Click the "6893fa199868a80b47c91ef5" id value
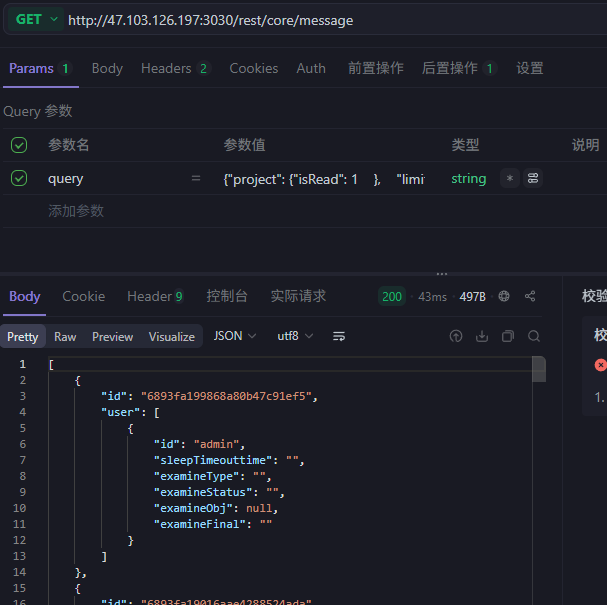Image resolution: width=607 pixels, height=605 pixels. 226,396
